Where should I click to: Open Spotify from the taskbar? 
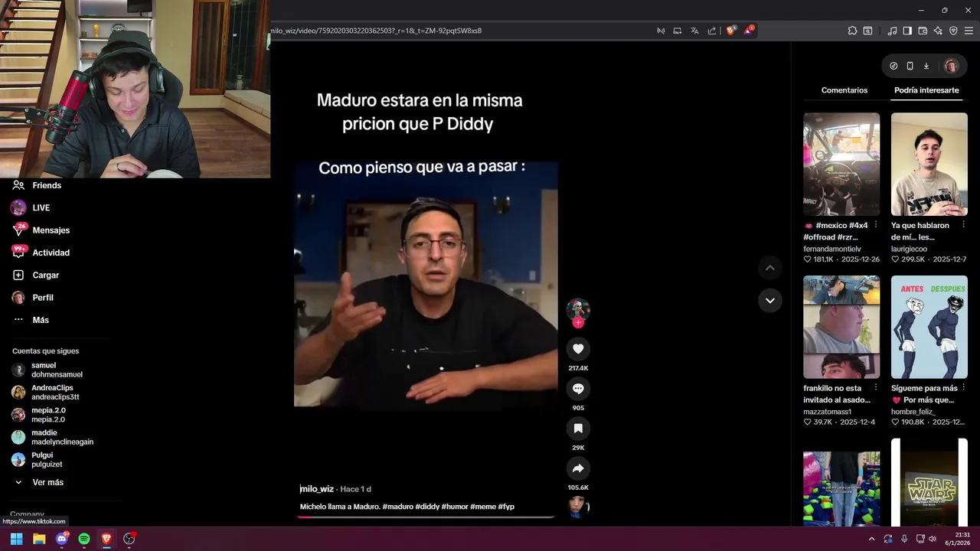[x=84, y=539]
